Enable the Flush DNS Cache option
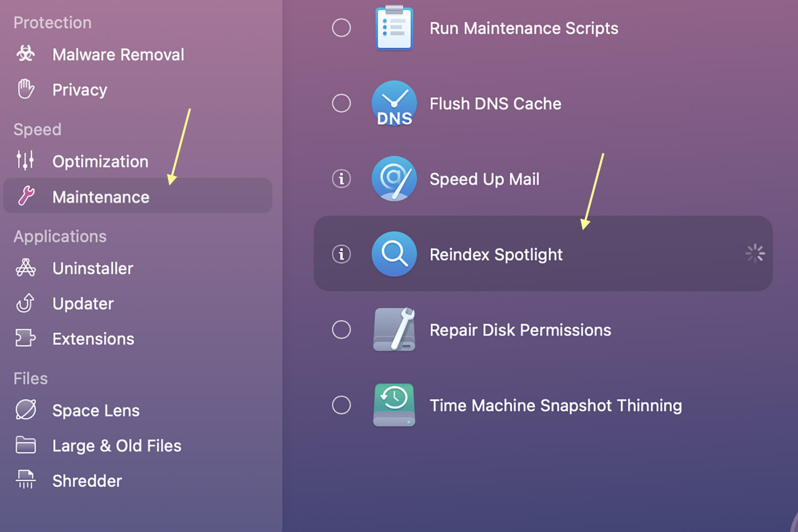The image size is (798, 532). click(342, 103)
